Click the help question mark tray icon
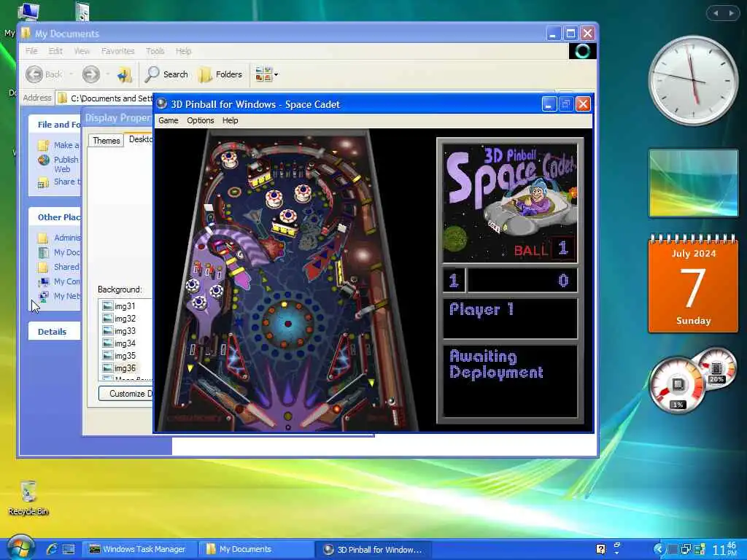 601,549
